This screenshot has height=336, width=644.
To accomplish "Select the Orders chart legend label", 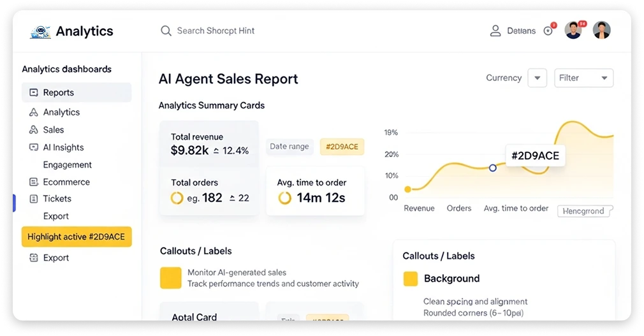I will [x=458, y=208].
